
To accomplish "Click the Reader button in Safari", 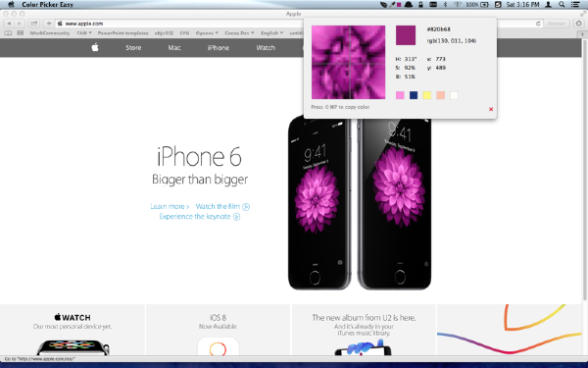I will (557, 24).
